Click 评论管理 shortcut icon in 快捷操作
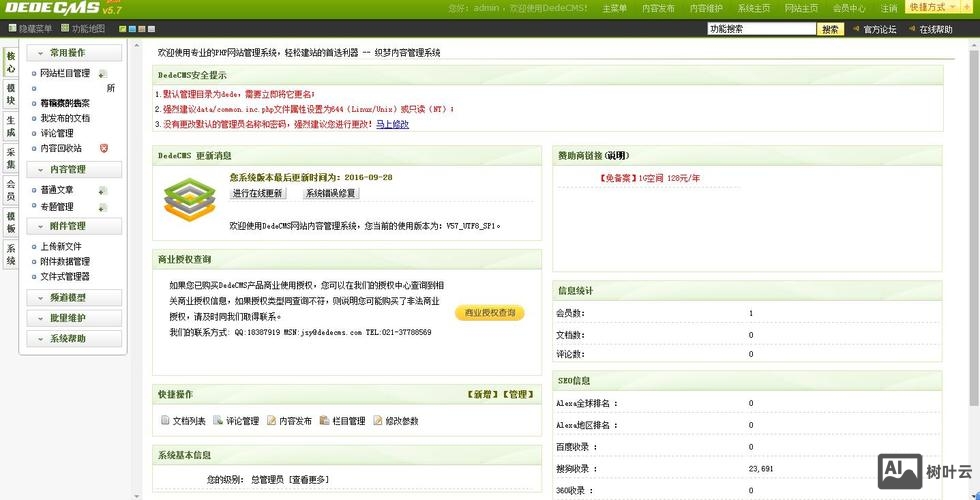 pyautogui.click(x=218, y=421)
